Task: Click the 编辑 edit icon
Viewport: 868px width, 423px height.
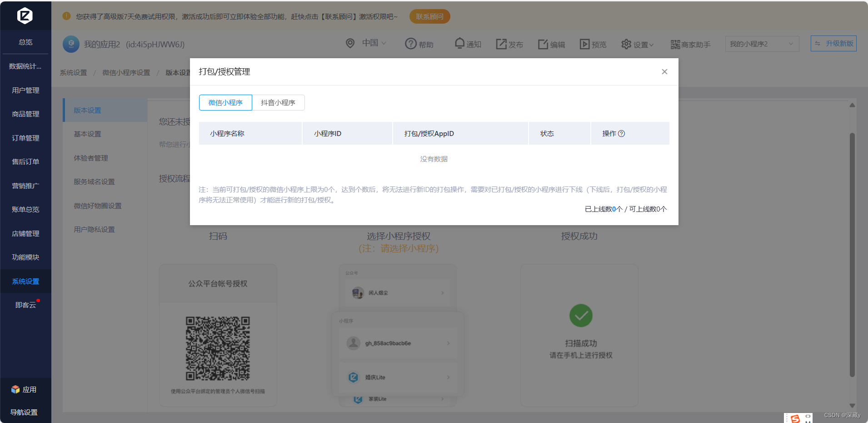Action: coord(543,44)
